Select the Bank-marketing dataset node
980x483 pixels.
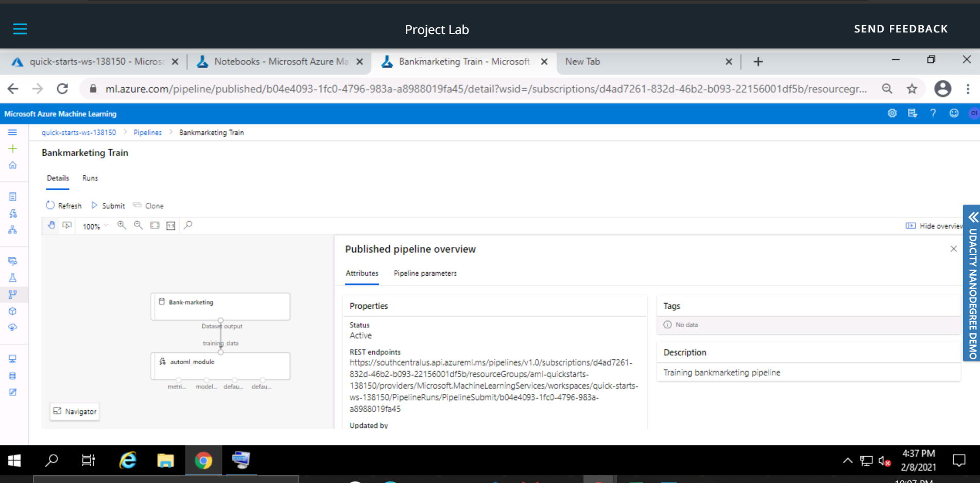pyautogui.click(x=220, y=306)
